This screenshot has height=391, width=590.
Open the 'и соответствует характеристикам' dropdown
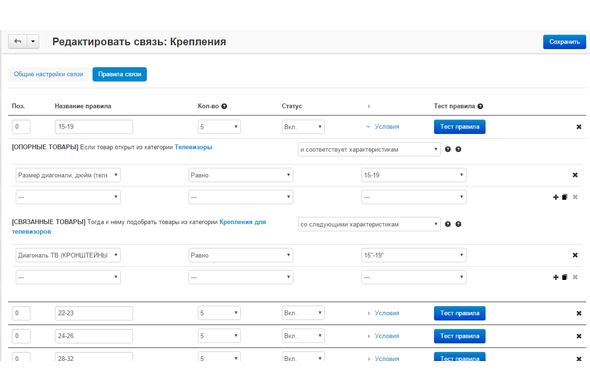pyautogui.click(x=369, y=149)
